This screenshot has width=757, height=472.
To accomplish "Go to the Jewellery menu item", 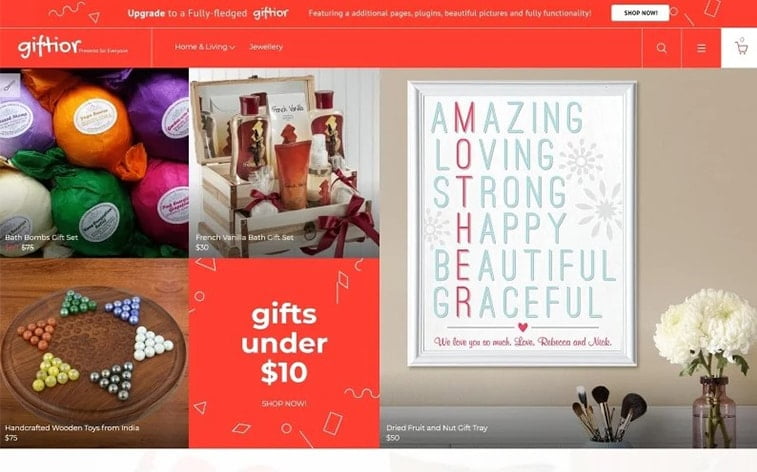I will coord(266,47).
